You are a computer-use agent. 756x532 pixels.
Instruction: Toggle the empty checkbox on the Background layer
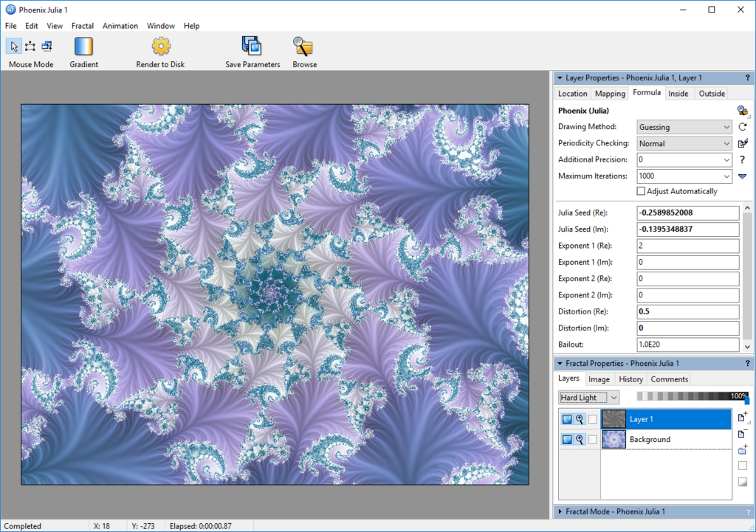(x=592, y=440)
